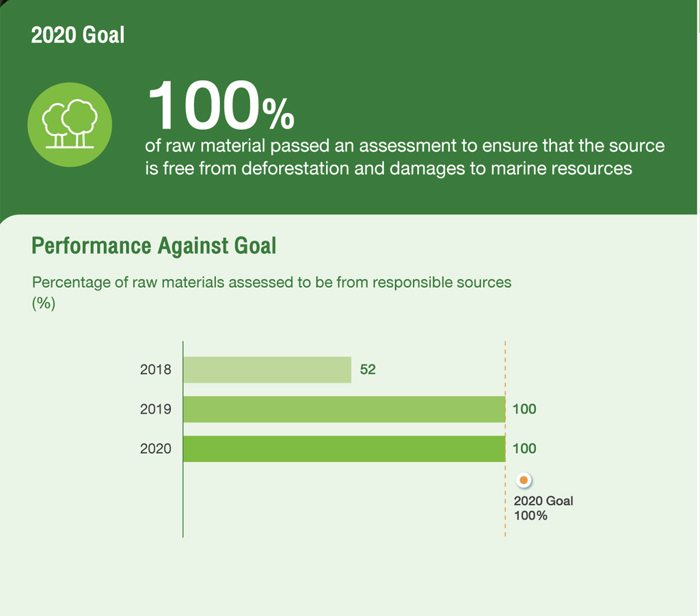Click the green trees icon

pos(70,124)
